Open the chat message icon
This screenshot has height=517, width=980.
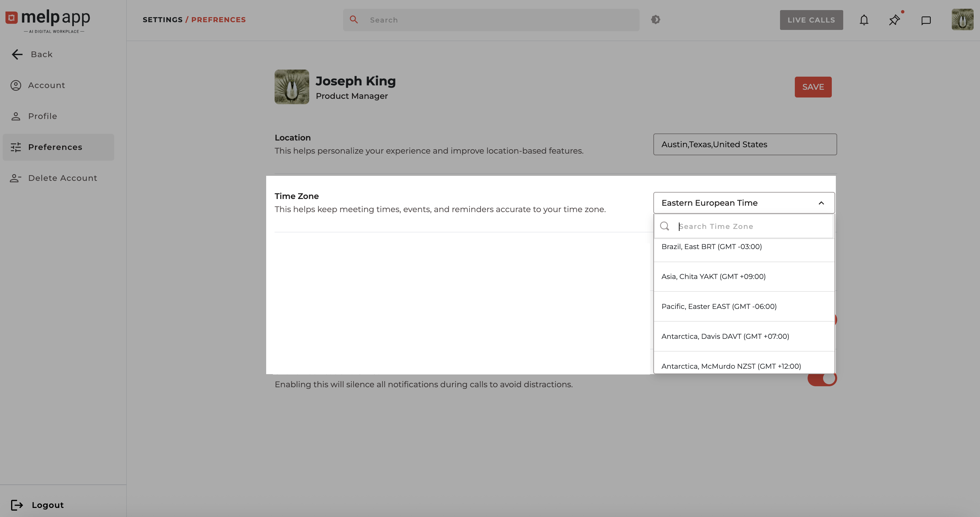[926, 20]
